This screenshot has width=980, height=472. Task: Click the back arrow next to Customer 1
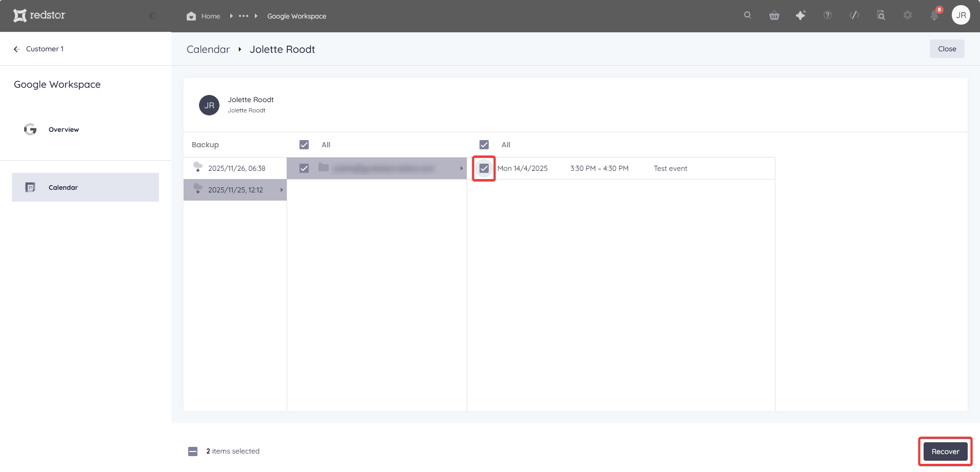tap(16, 49)
